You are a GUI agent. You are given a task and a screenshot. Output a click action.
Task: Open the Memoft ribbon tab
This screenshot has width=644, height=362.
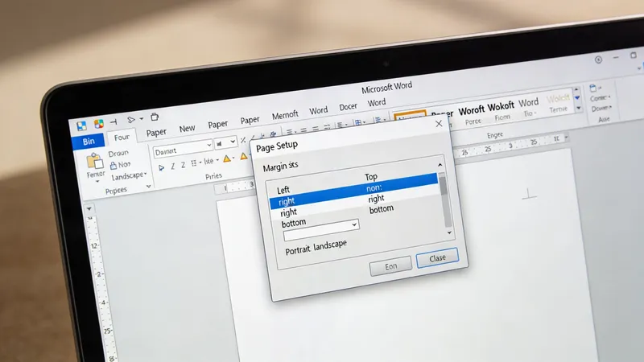[x=285, y=115]
